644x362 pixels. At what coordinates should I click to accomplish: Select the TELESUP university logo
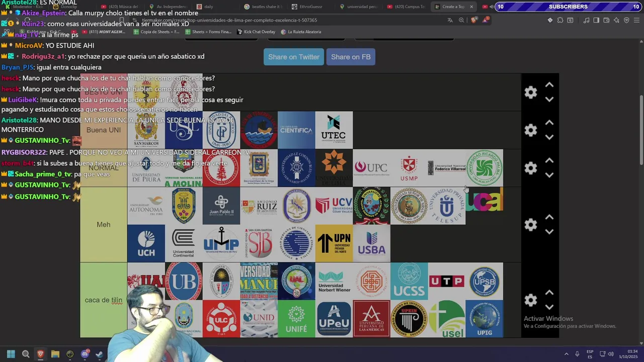tap(447, 206)
